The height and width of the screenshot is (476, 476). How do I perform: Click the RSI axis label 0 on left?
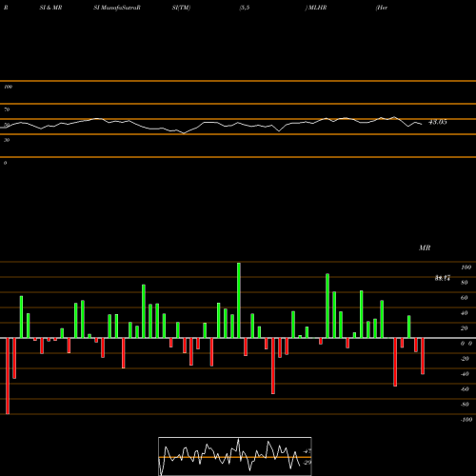click(x=5, y=163)
